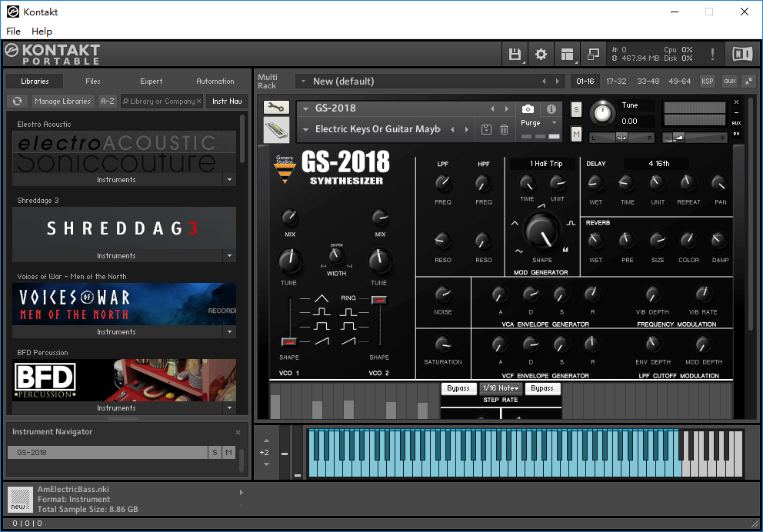Select previous multi preset arrow
Image resolution: width=763 pixels, height=532 pixels.
coord(544,81)
